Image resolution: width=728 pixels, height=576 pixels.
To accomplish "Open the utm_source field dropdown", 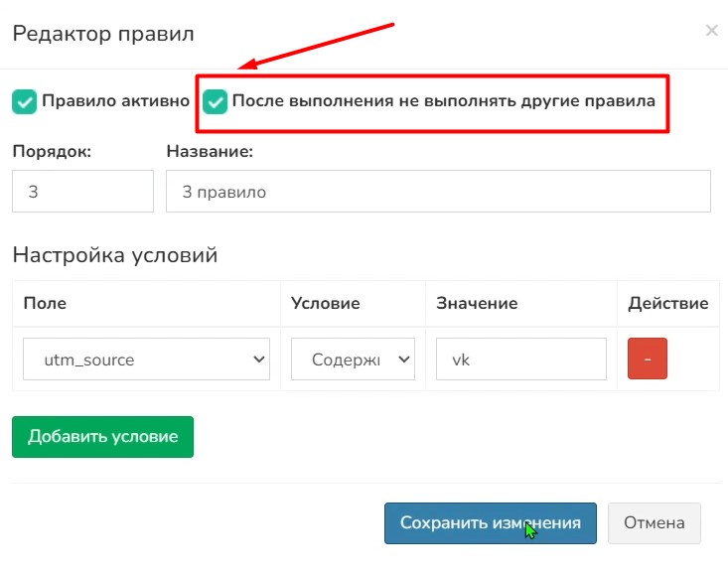I will [x=146, y=360].
